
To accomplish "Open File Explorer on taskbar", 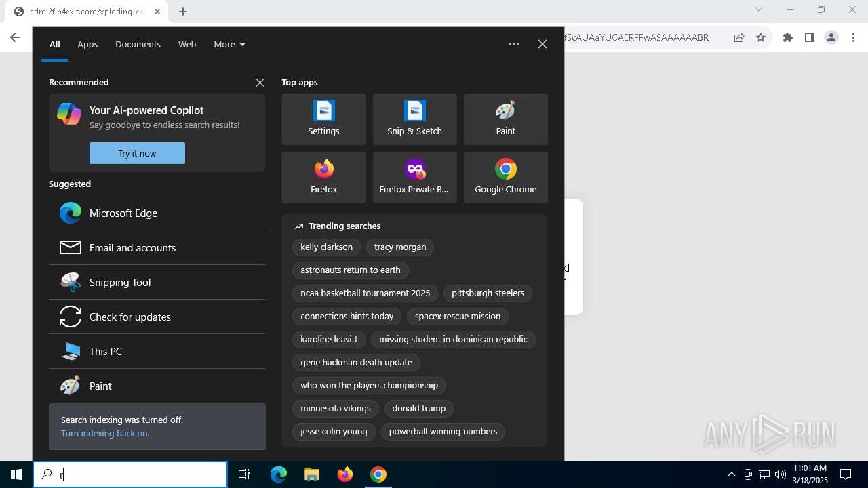I will [x=311, y=474].
